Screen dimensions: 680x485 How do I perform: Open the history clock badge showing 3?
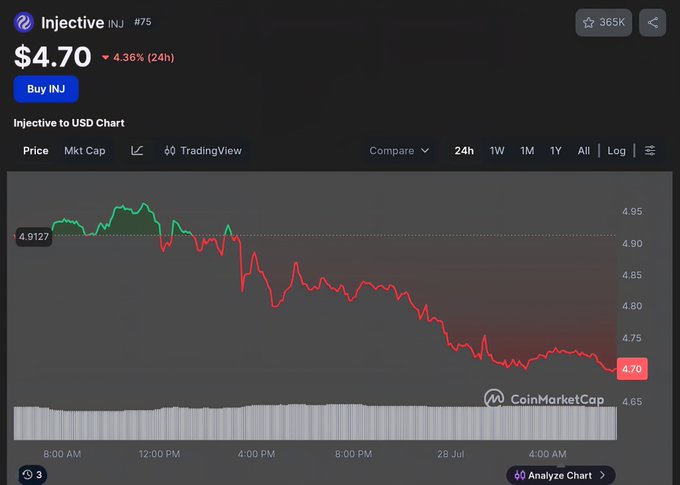point(33,475)
